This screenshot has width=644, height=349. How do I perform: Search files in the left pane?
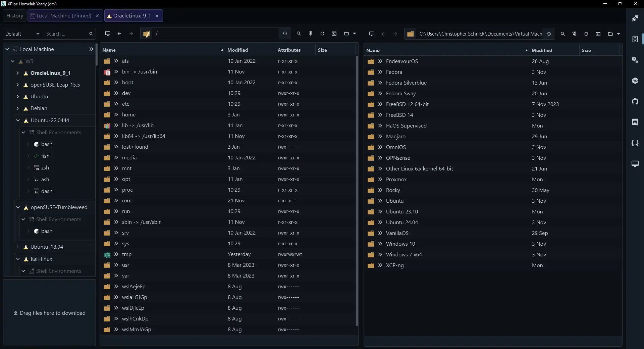pyautogui.click(x=299, y=34)
